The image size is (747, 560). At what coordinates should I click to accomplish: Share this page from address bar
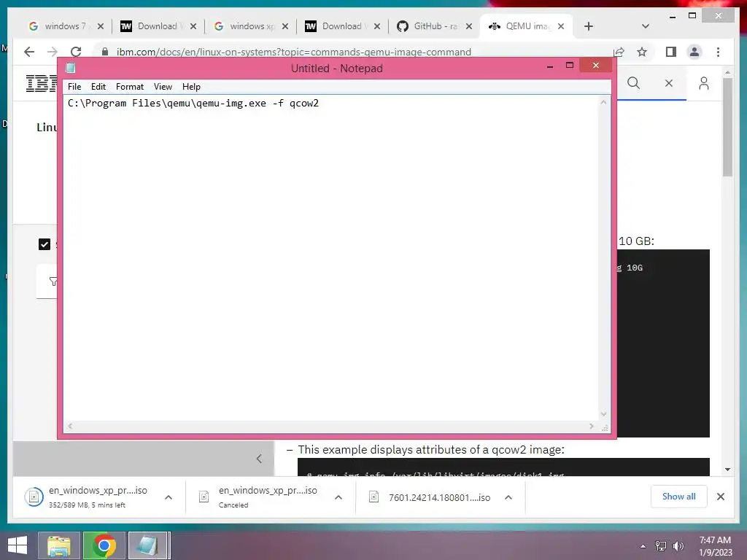(619, 52)
